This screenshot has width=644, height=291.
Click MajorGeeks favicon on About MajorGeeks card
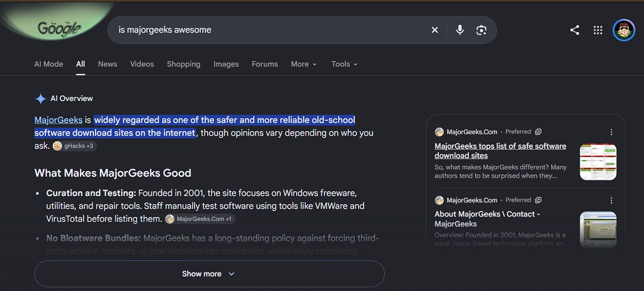(x=439, y=200)
